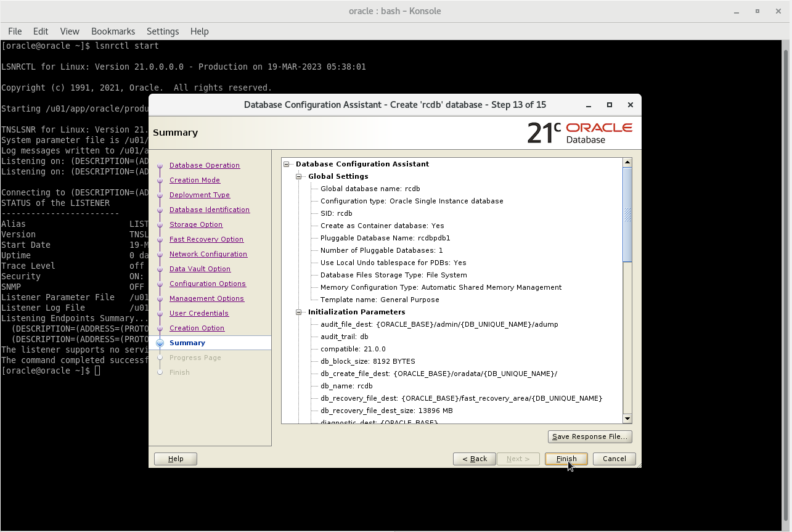Viewport: 792px width, 532px height.
Task: Minimize the DBCA dialog window
Action: point(589,105)
